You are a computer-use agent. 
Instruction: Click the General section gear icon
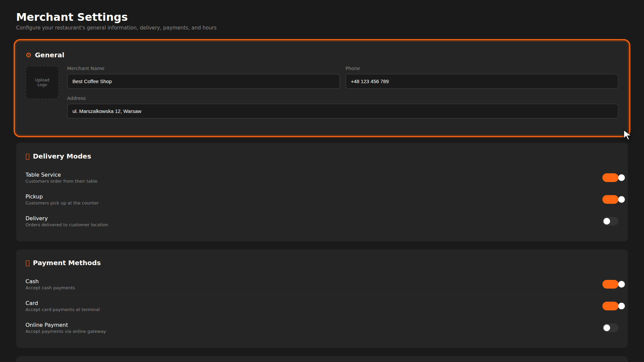point(29,55)
